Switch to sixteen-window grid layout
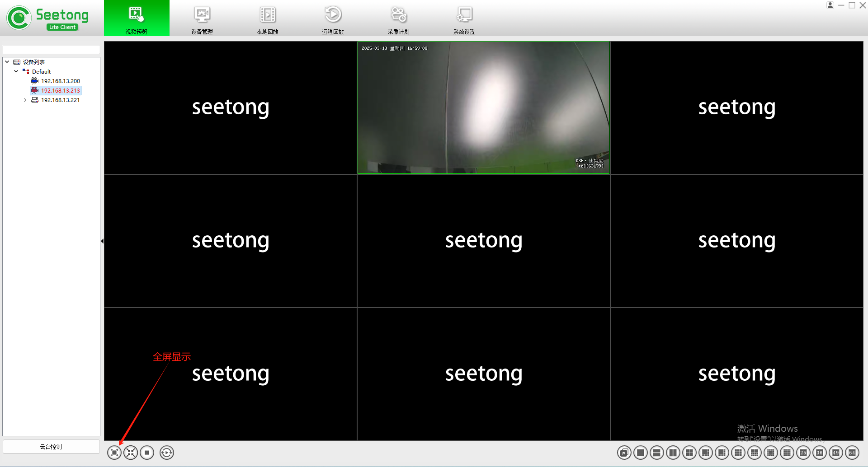 pos(787,453)
